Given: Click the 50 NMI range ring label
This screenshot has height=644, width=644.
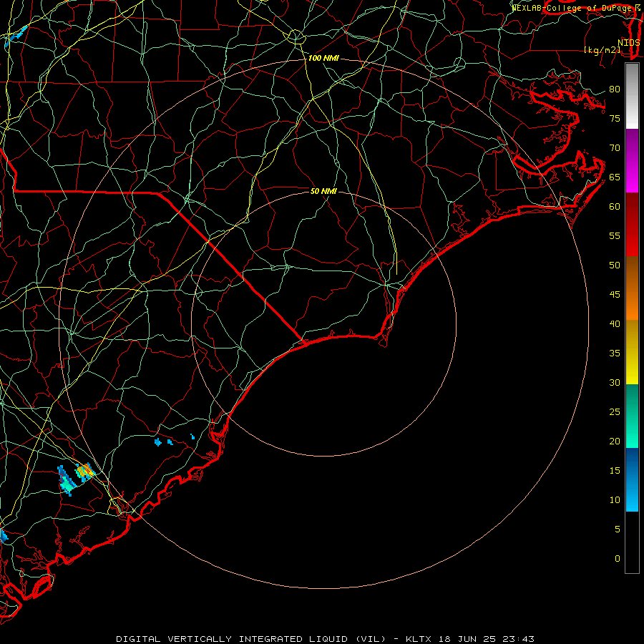Looking at the screenshot, I should 323,191.
